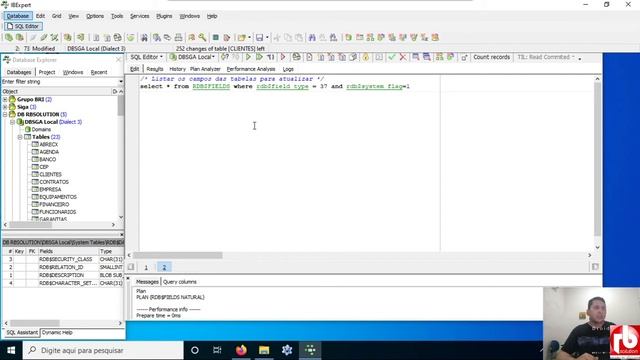Select query page tab 1

[146, 267]
